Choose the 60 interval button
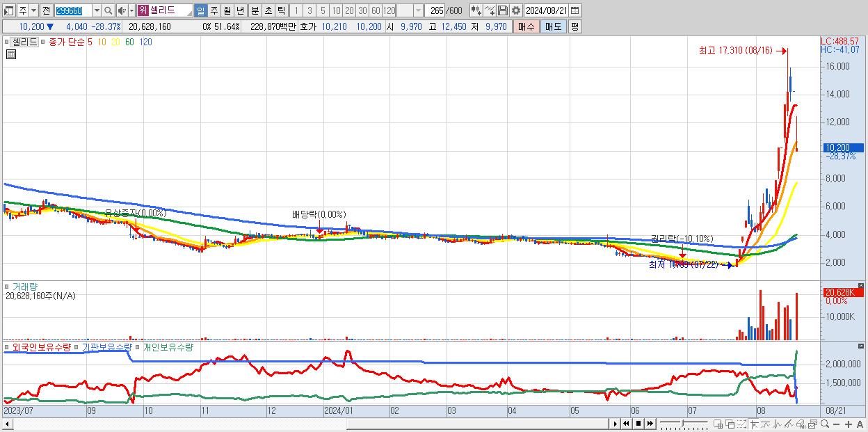 (376, 10)
